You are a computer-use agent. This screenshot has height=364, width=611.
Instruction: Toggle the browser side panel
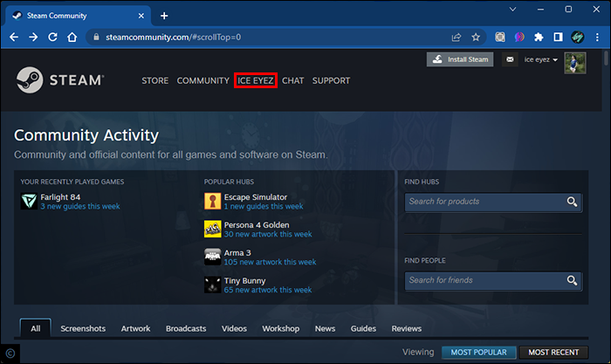click(x=558, y=37)
